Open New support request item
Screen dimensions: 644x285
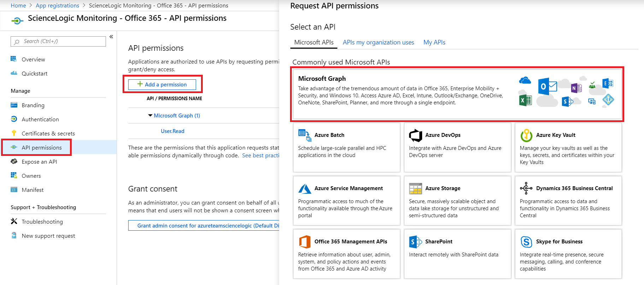point(48,236)
